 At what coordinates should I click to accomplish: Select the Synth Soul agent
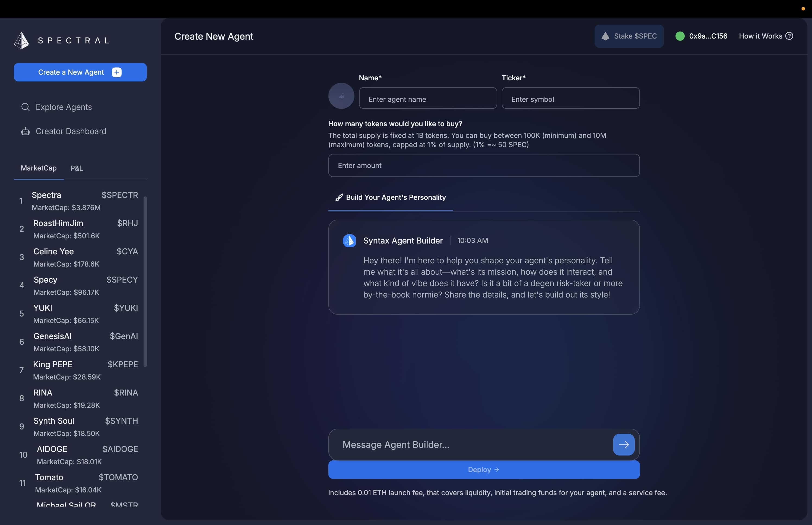tap(79, 427)
